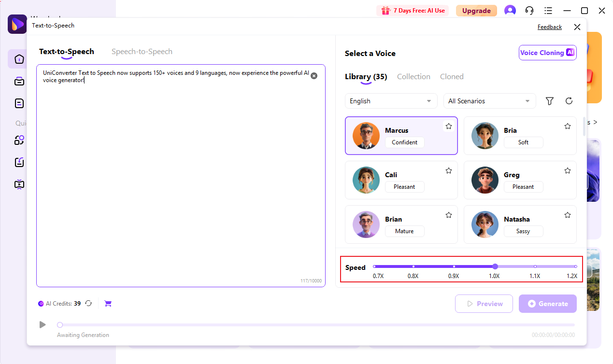Image resolution: width=613 pixels, height=364 pixels.
Task: Open the toolbox icon in the sidebar
Action: [19, 81]
